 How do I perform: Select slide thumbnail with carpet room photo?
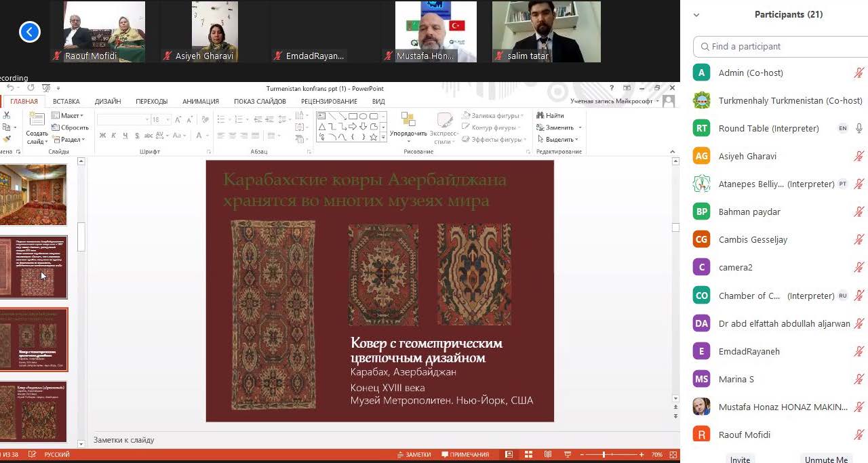pyautogui.click(x=33, y=195)
